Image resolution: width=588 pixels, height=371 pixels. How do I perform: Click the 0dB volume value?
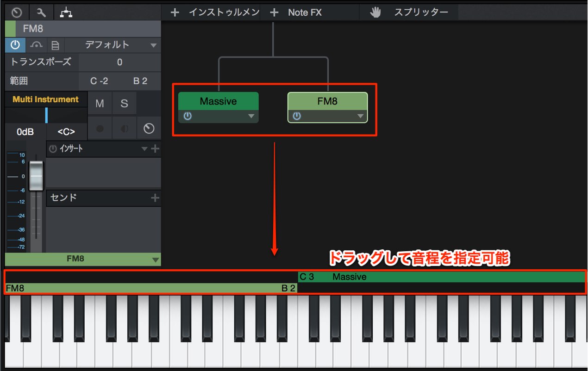pyautogui.click(x=25, y=132)
